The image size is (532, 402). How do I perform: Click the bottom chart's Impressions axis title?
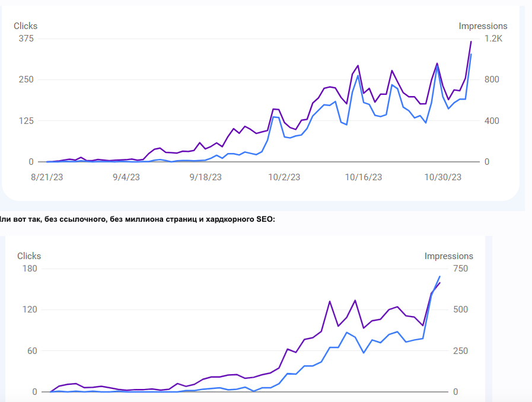tap(448, 256)
